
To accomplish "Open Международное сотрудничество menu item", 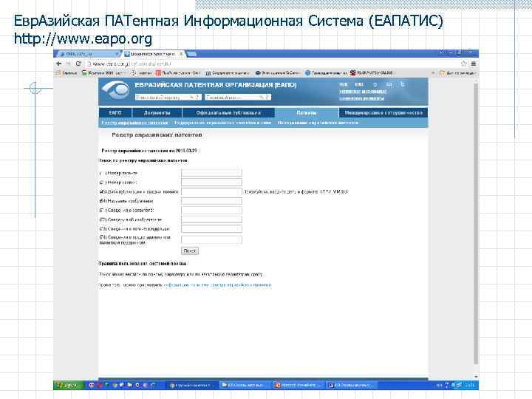I will (383, 112).
